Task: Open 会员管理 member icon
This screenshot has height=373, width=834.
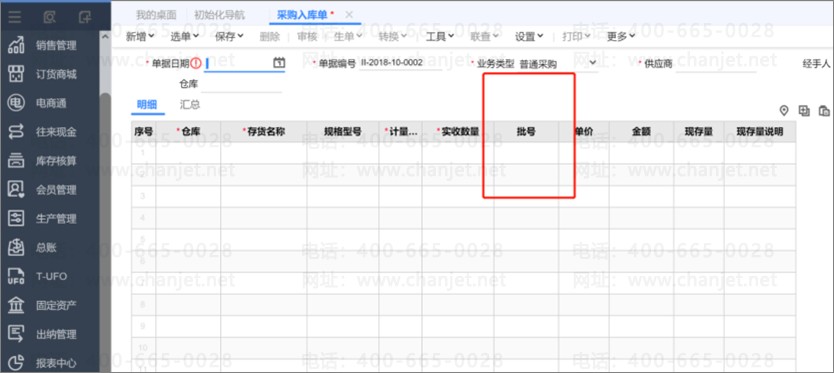Action: [16, 189]
